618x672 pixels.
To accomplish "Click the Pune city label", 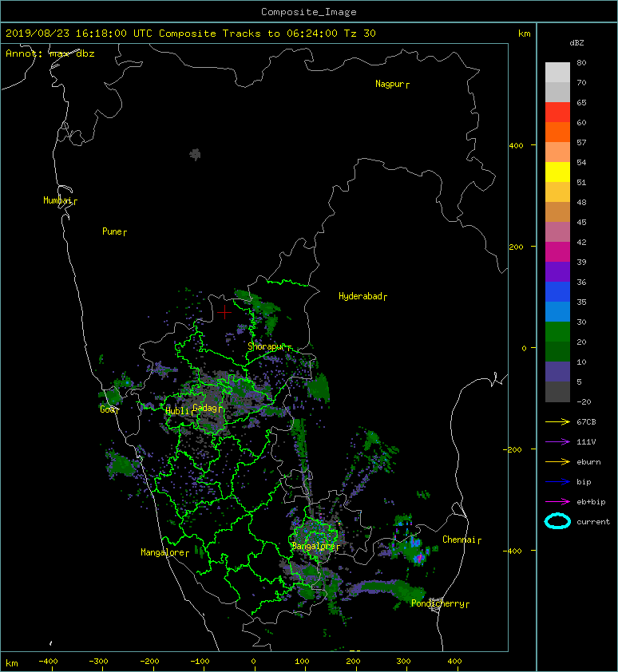I will pos(112,231).
